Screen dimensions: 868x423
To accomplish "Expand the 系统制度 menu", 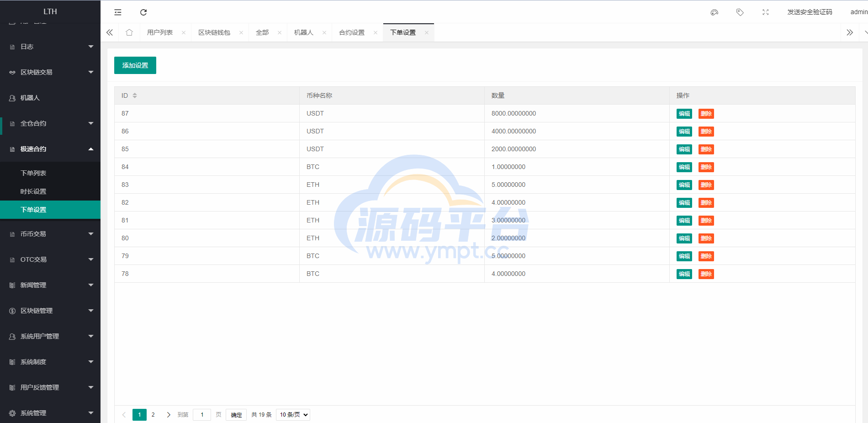I will click(x=91, y=362).
